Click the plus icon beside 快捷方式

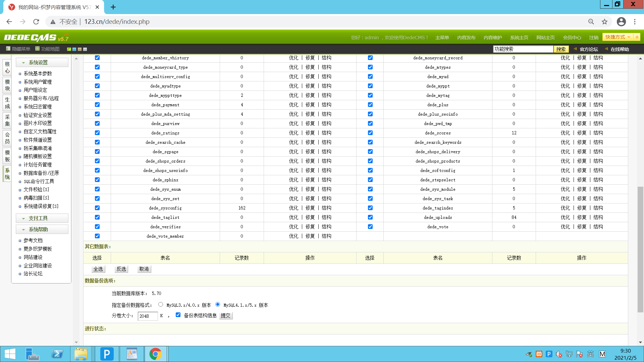(x=637, y=37)
